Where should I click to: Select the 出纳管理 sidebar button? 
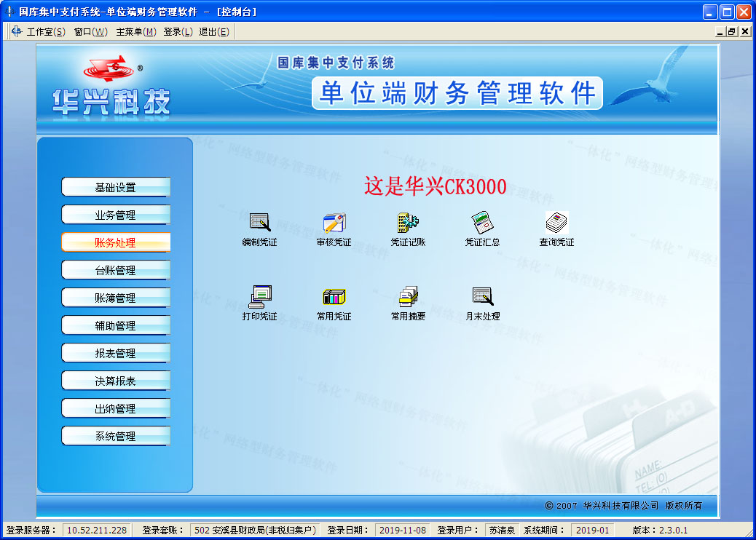[116, 408]
